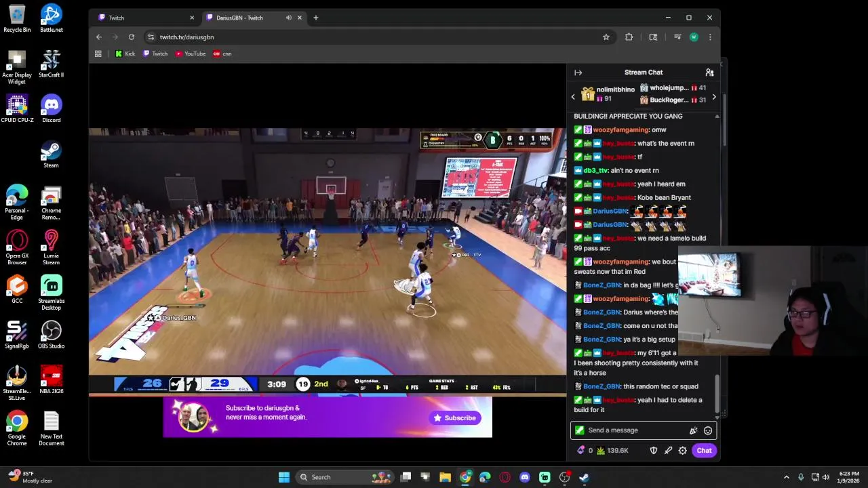Click the sword mod tools icon
The height and width of the screenshot is (488, 868).
pos(668,451)
